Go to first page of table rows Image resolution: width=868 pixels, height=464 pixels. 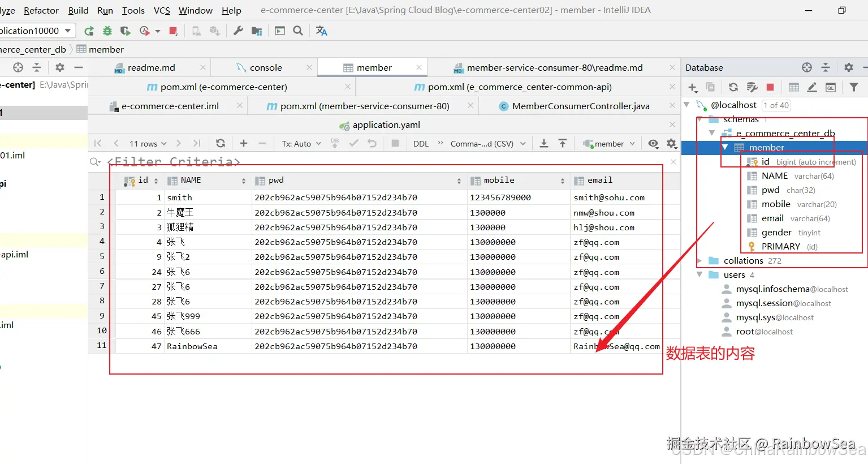98,143
